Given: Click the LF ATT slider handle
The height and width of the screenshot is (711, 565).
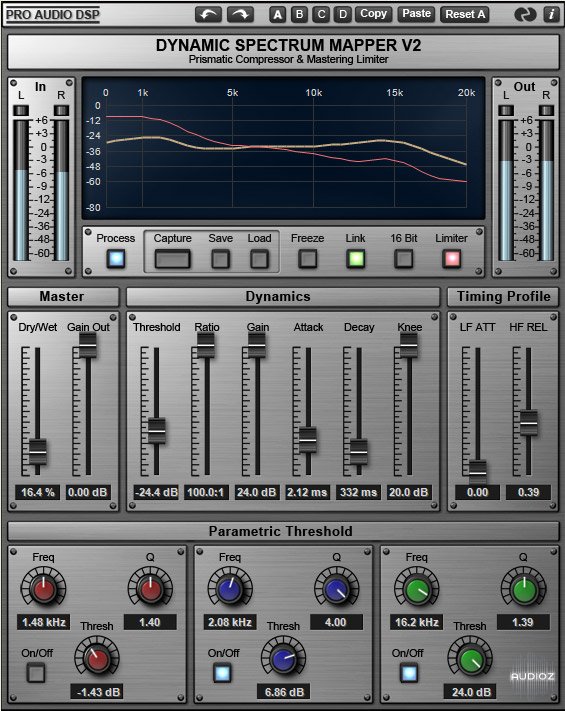Looking at the screenshot, I should [x=477, y=472].
